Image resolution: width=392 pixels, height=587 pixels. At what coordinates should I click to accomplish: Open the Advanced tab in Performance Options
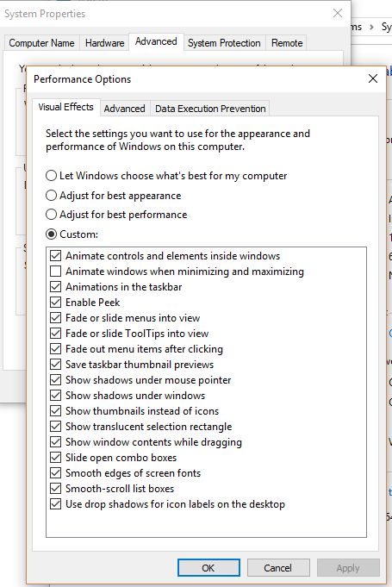pyautogui.click(x=125, y=109)
